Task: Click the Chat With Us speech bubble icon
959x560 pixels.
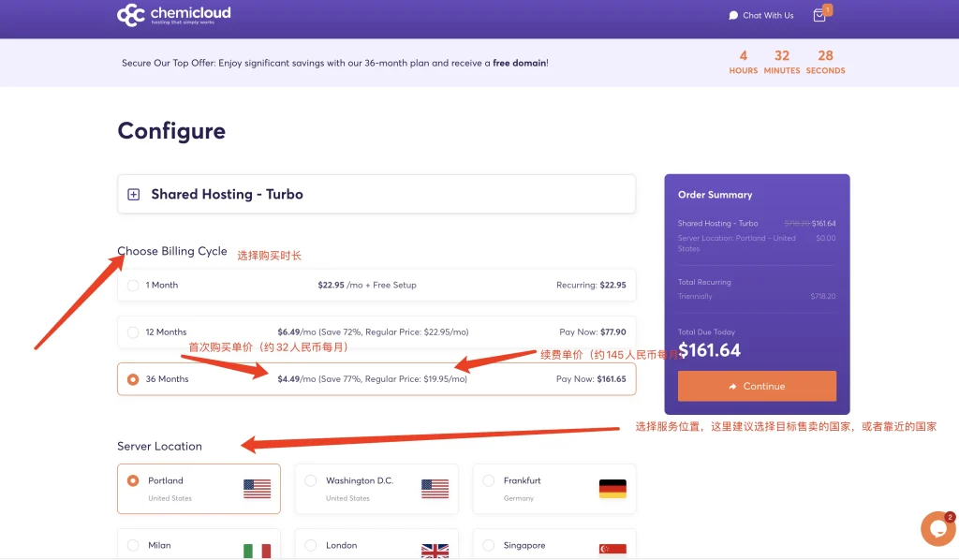Action: [x=733, y=15]
